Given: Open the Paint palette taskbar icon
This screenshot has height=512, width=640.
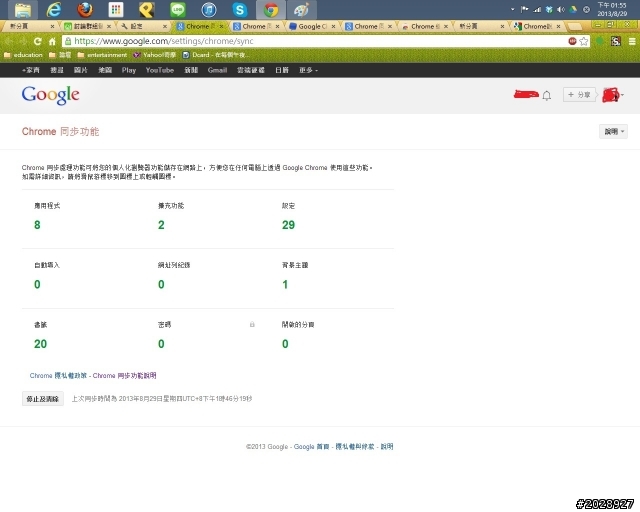Looking at the screenshot, I should pos(301,10).
